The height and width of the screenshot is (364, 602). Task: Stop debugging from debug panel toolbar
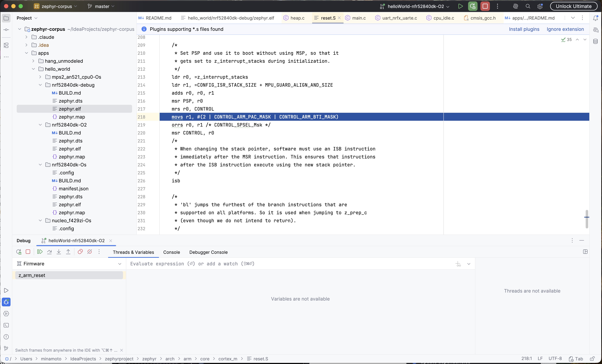[x=28, y=252]
